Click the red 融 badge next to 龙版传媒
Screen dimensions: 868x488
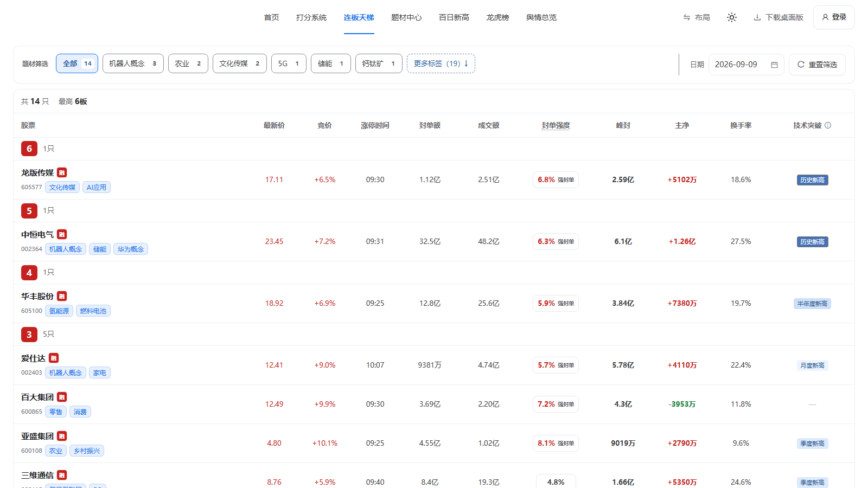[62, 172]
